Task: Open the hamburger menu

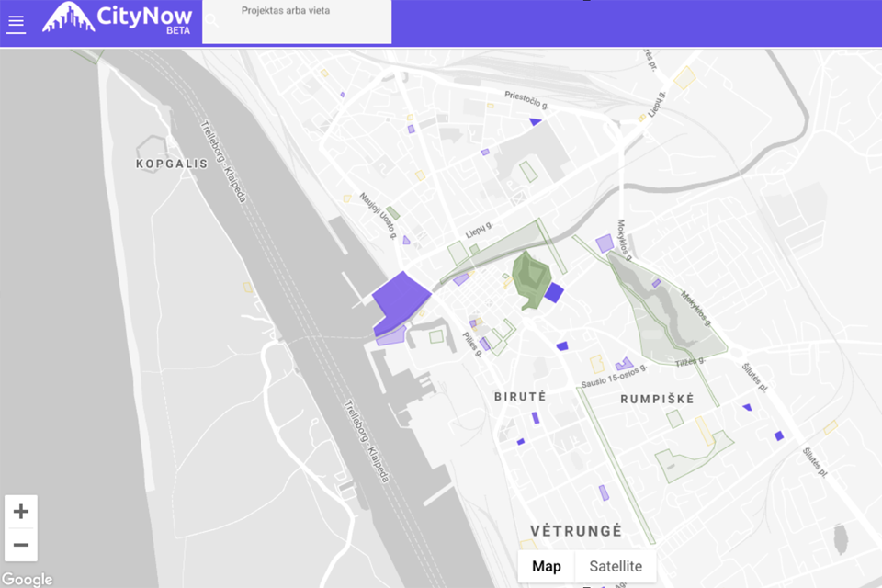Action: point(16,24)
